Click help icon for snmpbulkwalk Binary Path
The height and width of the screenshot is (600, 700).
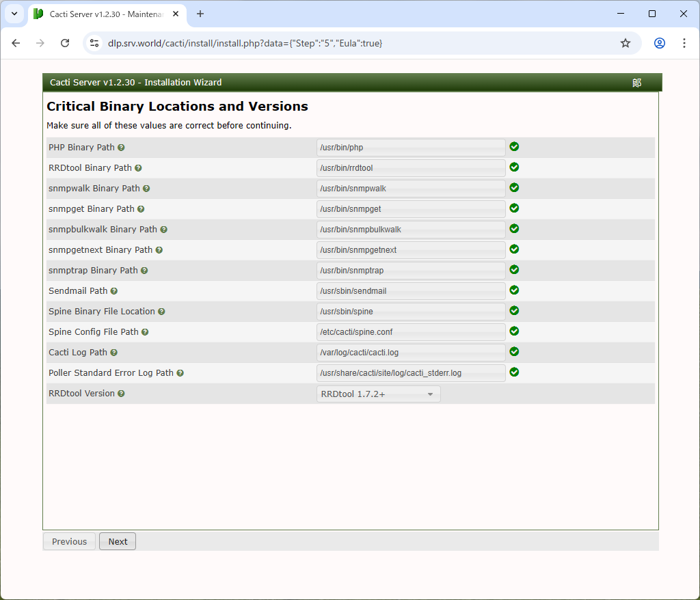pos(163,230)
